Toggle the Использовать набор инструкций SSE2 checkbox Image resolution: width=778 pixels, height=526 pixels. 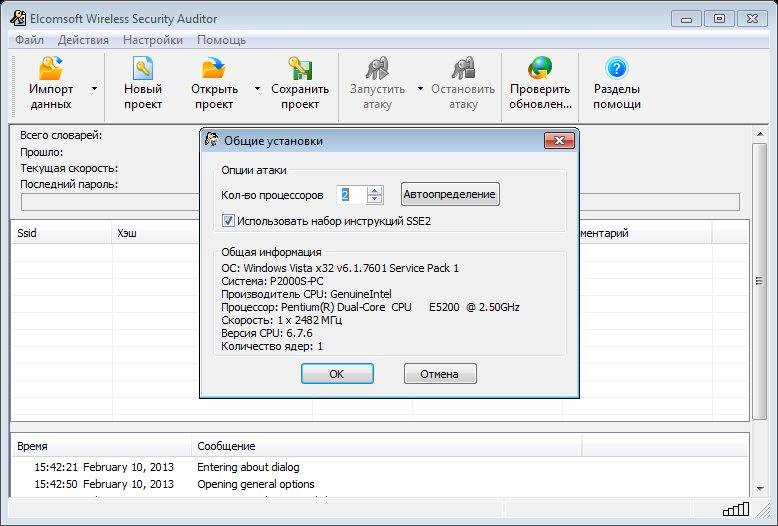point(228,221)
